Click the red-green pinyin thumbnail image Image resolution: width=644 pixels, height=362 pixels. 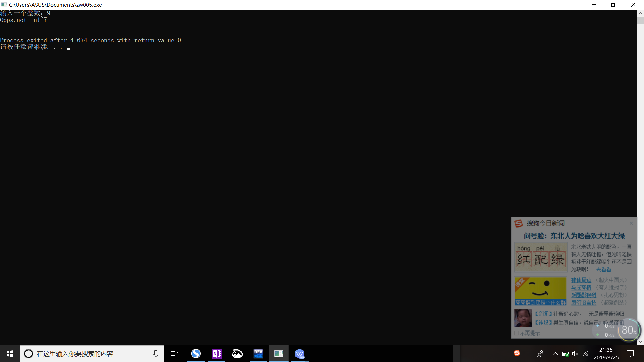pos(540,257)
